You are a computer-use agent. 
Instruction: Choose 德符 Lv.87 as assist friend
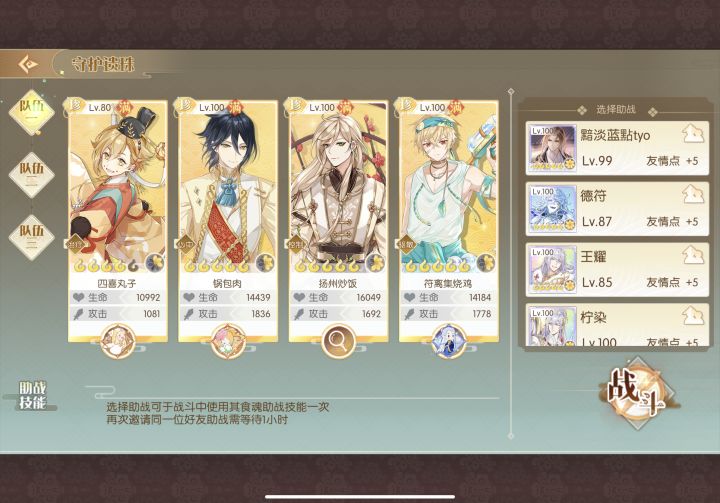(x=617, y=209)
